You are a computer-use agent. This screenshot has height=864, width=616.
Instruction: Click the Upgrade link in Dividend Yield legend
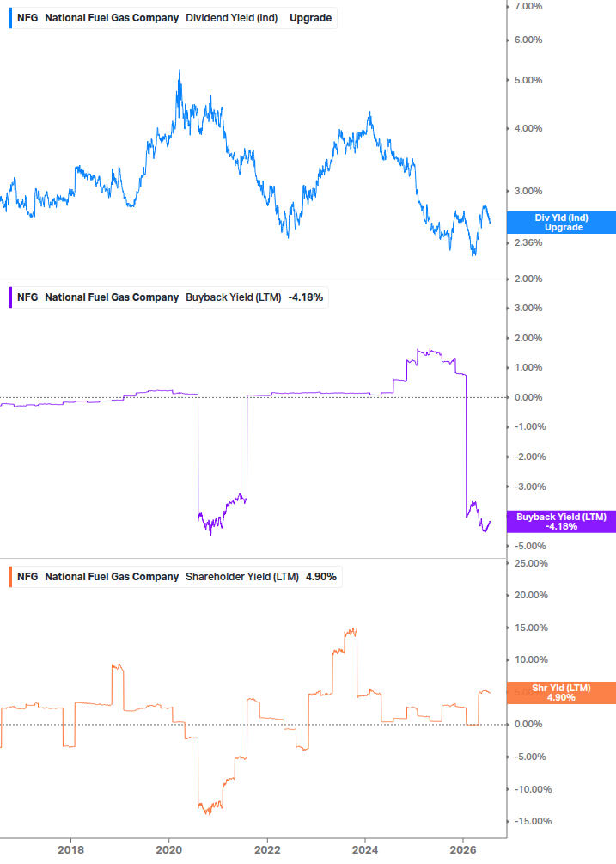[310, 18]
